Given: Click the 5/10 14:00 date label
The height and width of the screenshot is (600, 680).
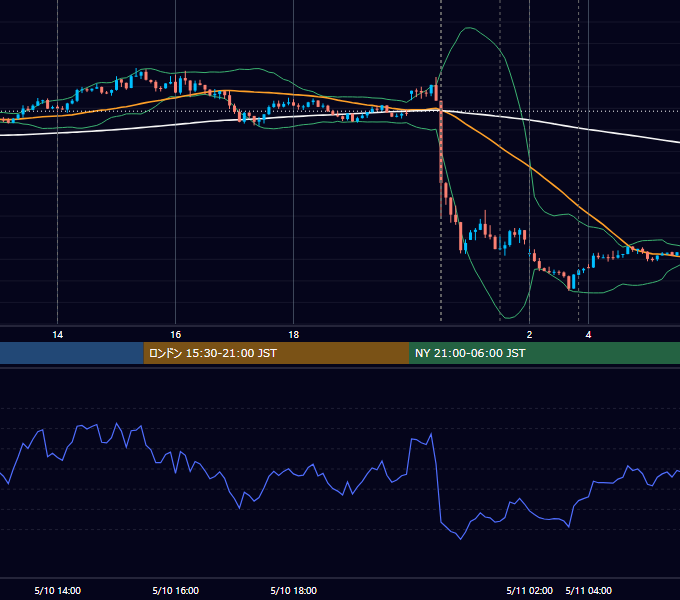Looking at the screenshot, I should click(x=58, y=590).
